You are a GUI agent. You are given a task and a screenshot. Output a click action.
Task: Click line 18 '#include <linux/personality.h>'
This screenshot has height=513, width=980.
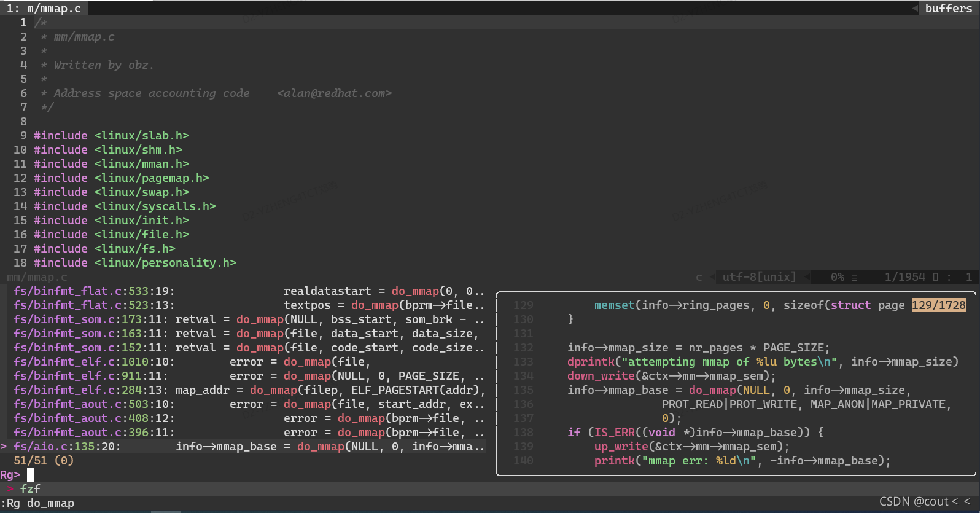[135, 263]
